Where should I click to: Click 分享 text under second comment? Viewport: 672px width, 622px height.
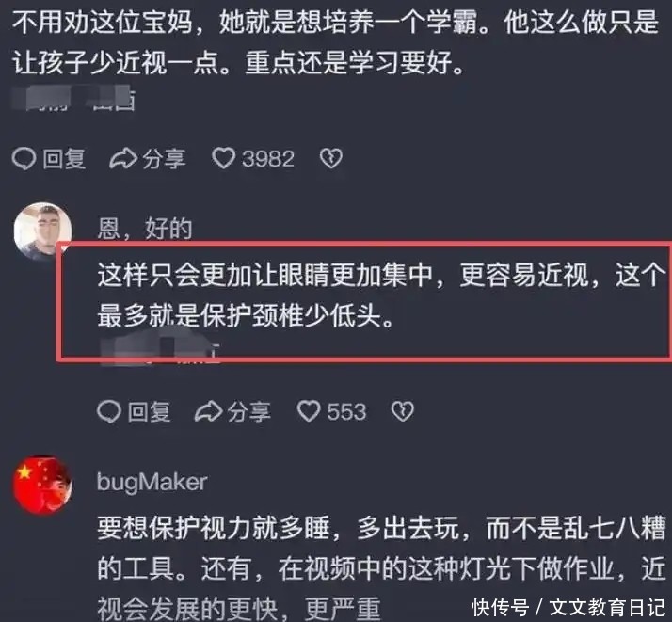coord(249,411)
